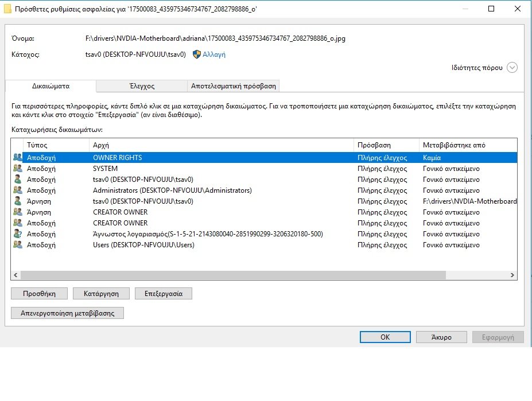Open Επεξεργασία for the selected entry
This screenshot has height=401, width=532.
point(163,293)
